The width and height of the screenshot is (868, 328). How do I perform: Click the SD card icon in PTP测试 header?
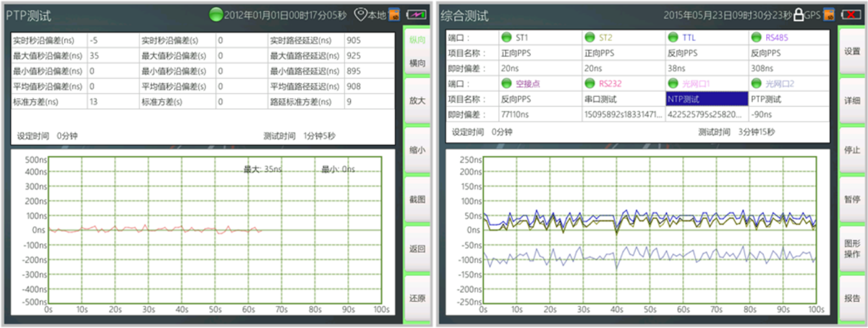tap(394, 14)
